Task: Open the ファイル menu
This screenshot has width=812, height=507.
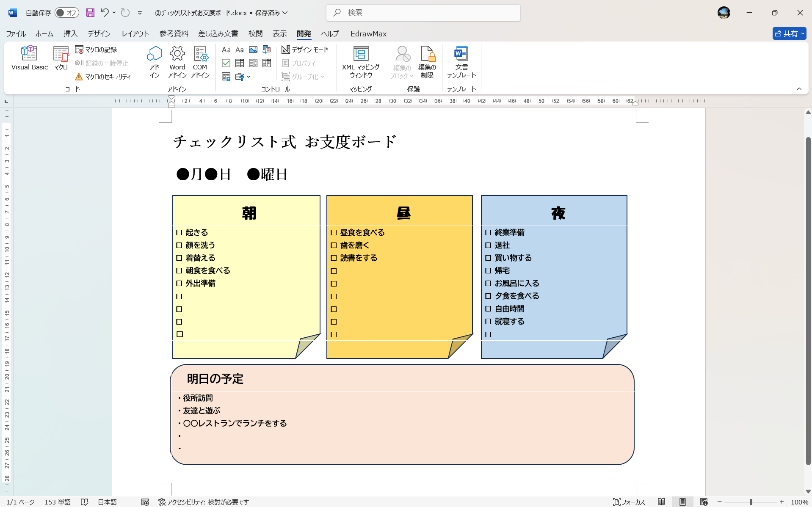Action: point(15,33)
